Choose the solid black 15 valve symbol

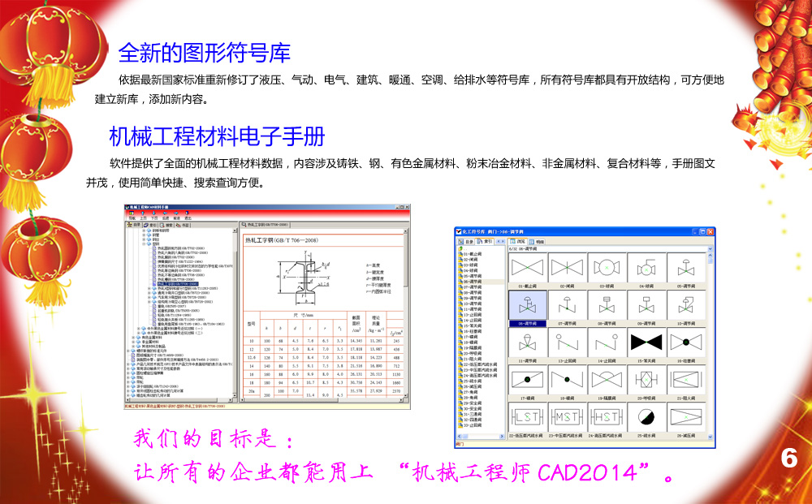(x=646, y=343)
